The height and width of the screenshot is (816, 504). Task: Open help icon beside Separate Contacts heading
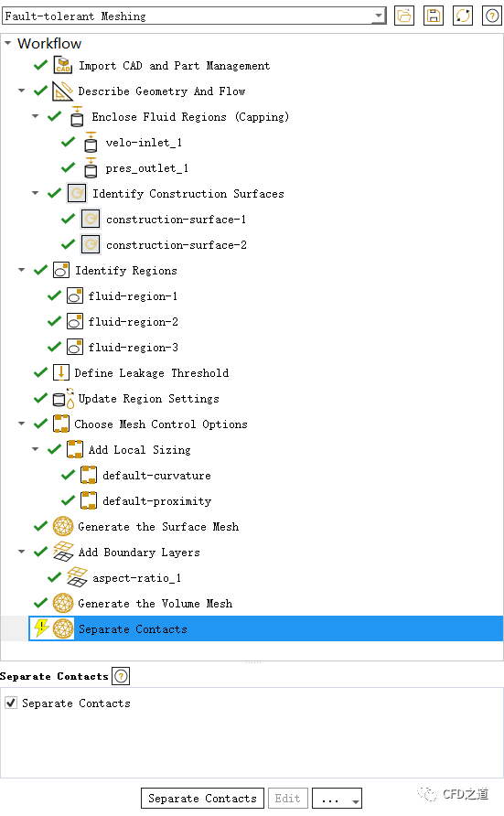pos(121,676)
